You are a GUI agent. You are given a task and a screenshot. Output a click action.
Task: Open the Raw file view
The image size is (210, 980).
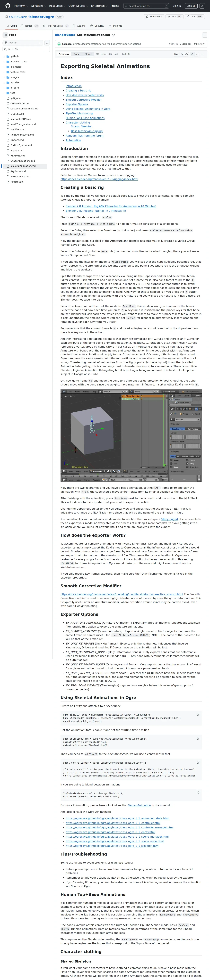[x=176, y=54]
